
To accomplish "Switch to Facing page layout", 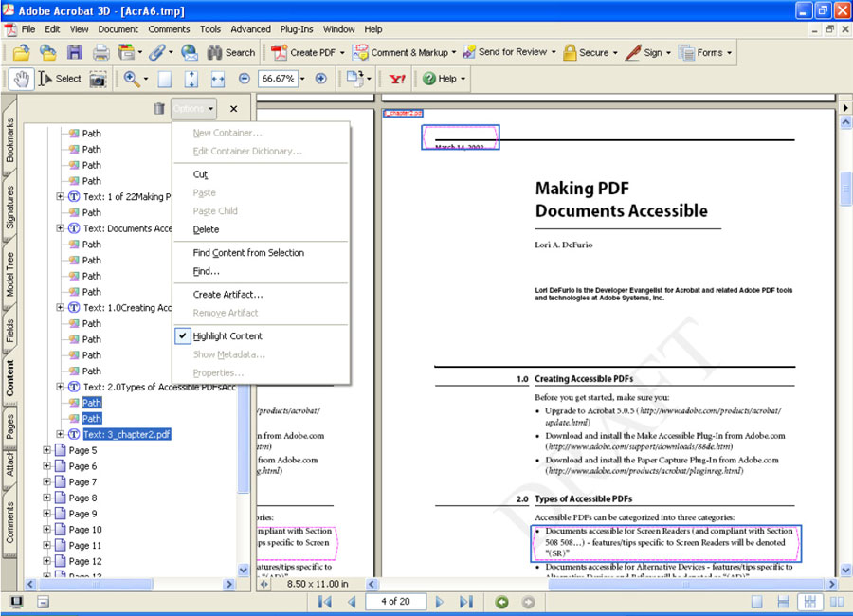I will click(x=837, y=601).
